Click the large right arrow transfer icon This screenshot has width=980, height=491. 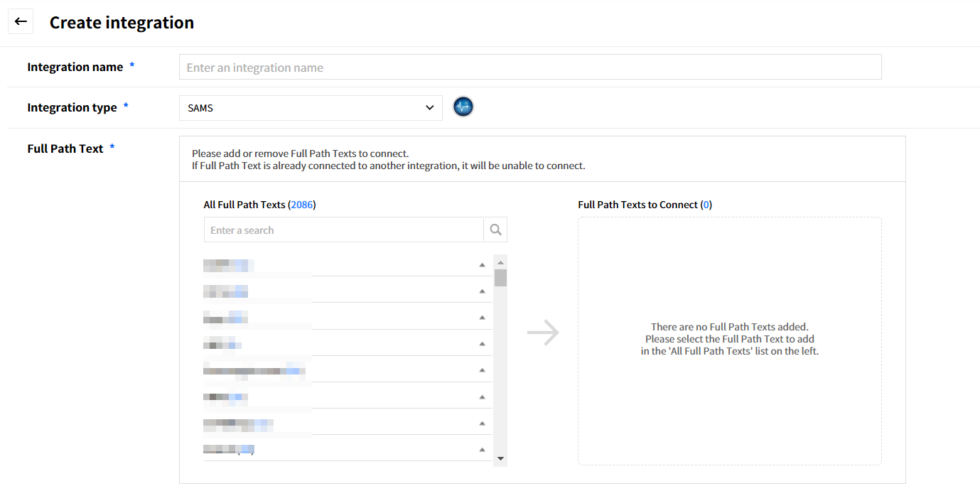coord(543,333)
